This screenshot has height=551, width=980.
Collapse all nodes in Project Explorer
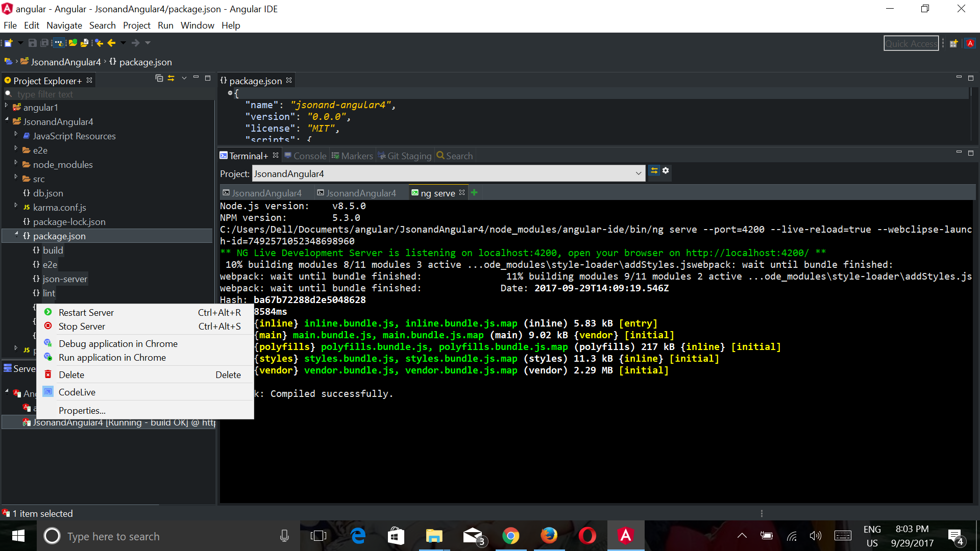tap(159, 79)
